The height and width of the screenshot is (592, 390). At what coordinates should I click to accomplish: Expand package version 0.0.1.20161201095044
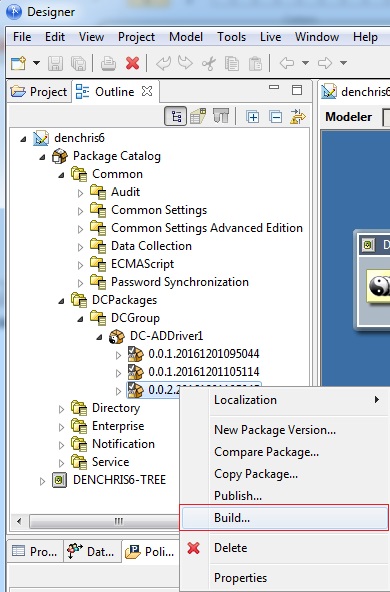pos(118,355)
